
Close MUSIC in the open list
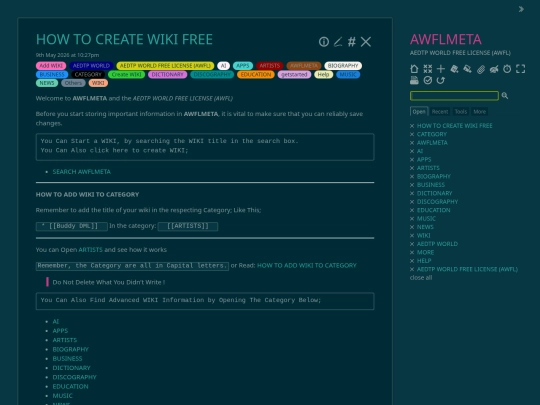(x=412, y=219)
